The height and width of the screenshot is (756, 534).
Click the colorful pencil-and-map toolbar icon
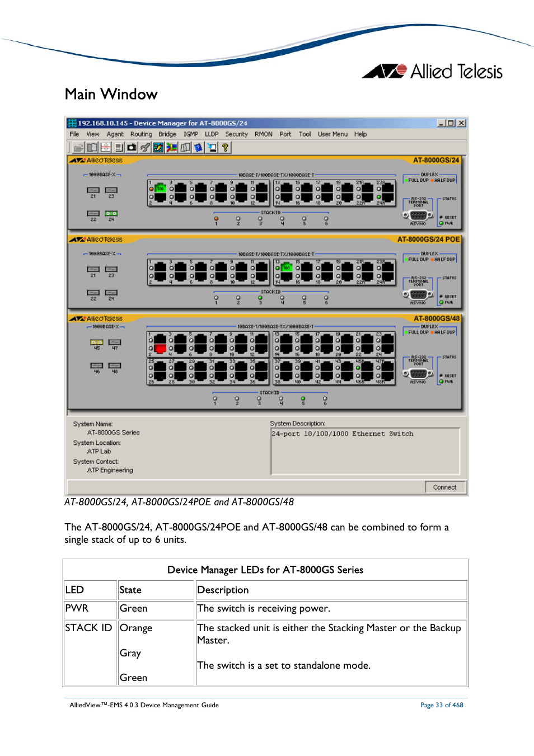(x=158, y=148)
